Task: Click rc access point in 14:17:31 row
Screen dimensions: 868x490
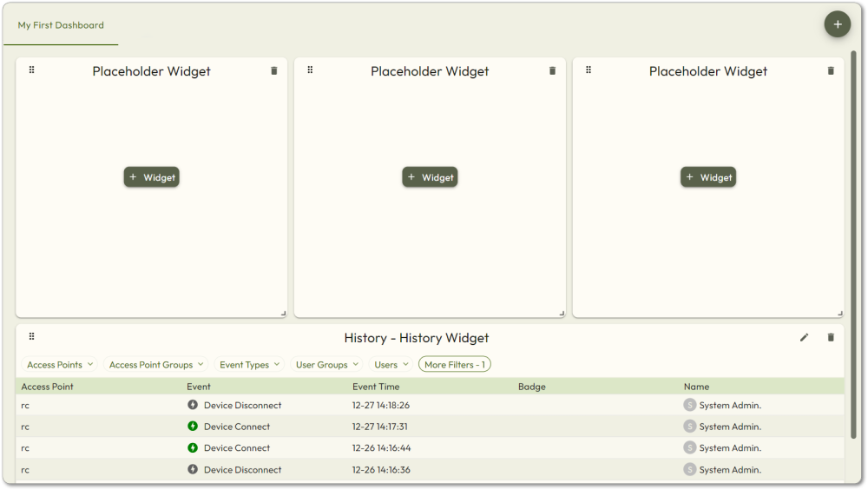Action: coord(25,427)
